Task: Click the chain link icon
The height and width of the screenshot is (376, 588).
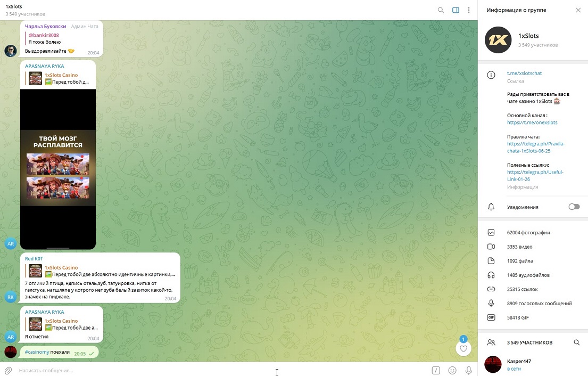Action: point(491,289)
